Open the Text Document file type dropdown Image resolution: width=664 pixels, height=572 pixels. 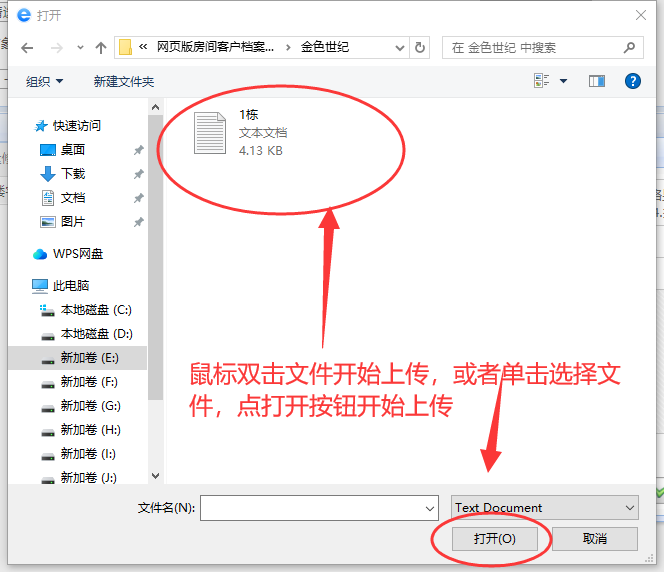[544, 508]
